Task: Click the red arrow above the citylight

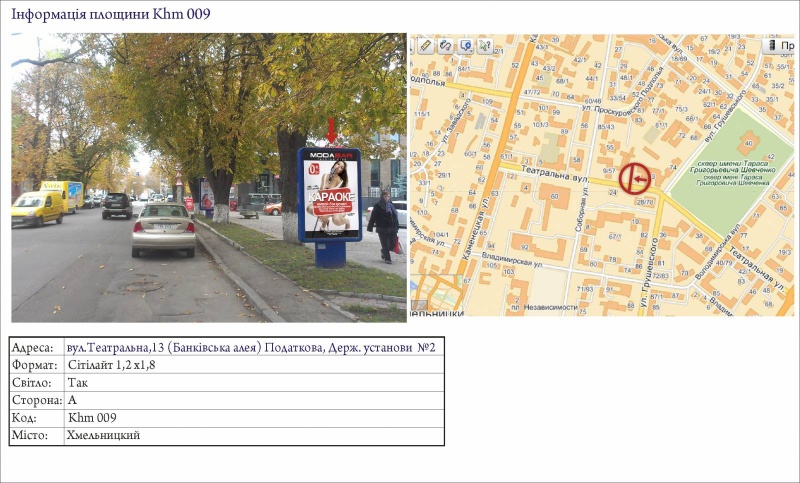Action: pos(332,131)
